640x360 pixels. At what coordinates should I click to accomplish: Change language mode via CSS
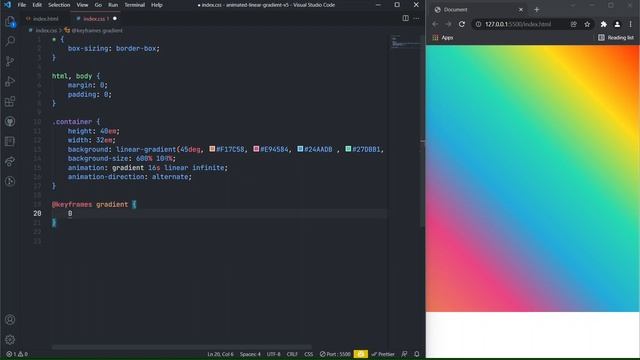tap(309, 354)
